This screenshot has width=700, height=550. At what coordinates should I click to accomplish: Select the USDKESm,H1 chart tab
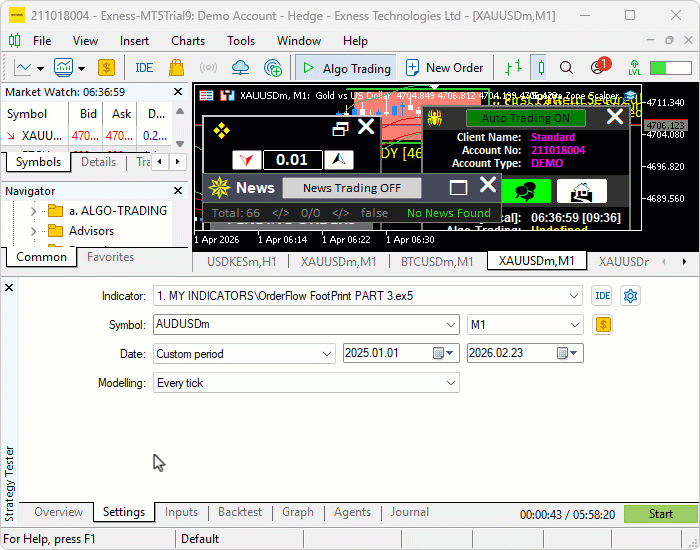coord(242,262)
